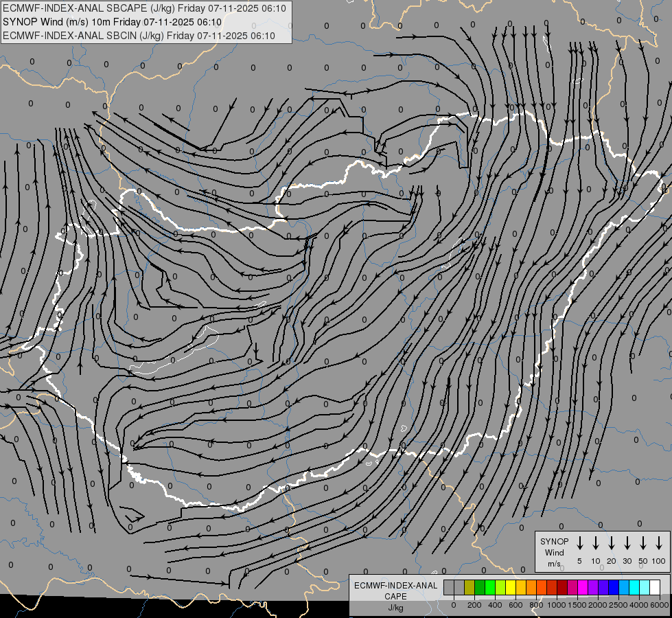Click the 5 m/s wind arrow in legend

579,542
